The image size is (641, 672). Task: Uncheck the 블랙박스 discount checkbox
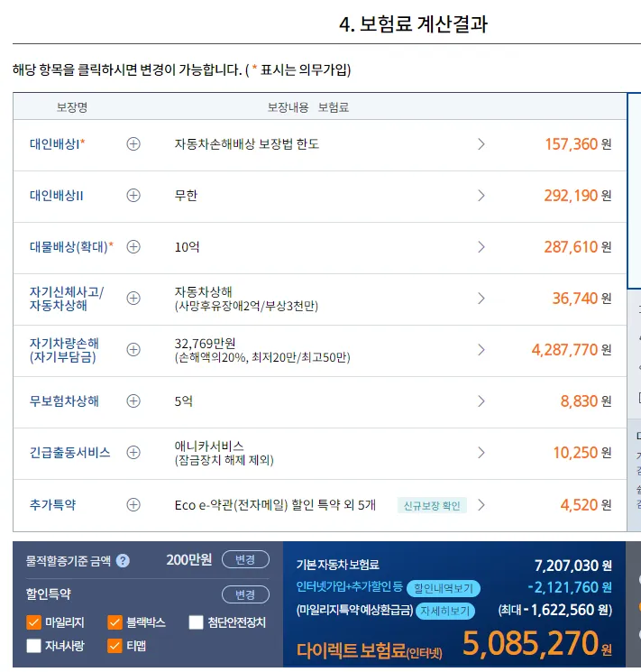[114, 622]
